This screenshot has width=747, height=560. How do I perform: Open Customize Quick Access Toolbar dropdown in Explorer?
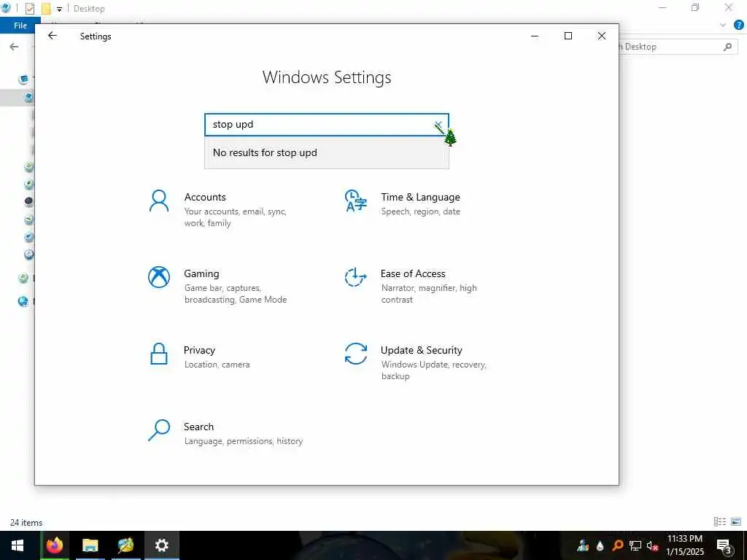(x=59, y=9)
